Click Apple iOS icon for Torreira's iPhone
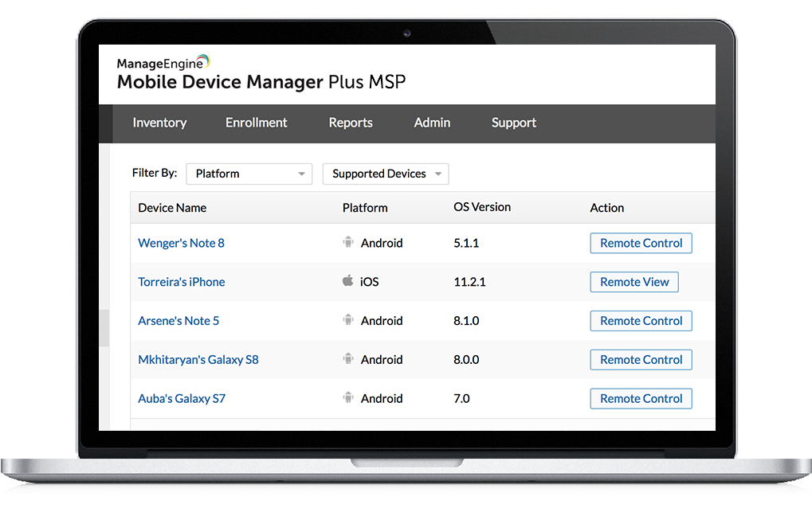812x512 pixels. point(348,281)
